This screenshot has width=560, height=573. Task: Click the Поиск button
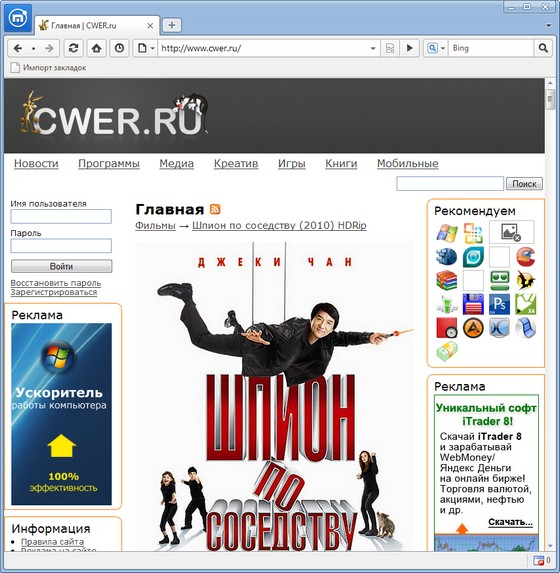click(524, 183)
